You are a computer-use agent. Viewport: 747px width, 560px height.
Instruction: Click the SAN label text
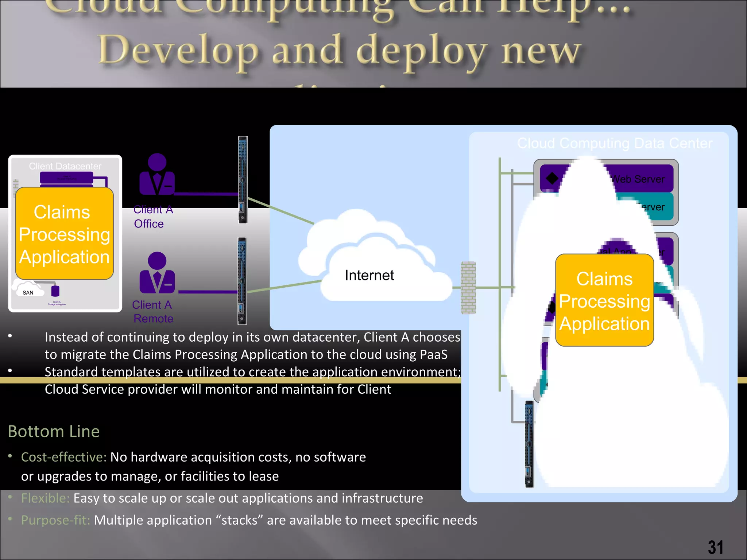tap(28, 293)
